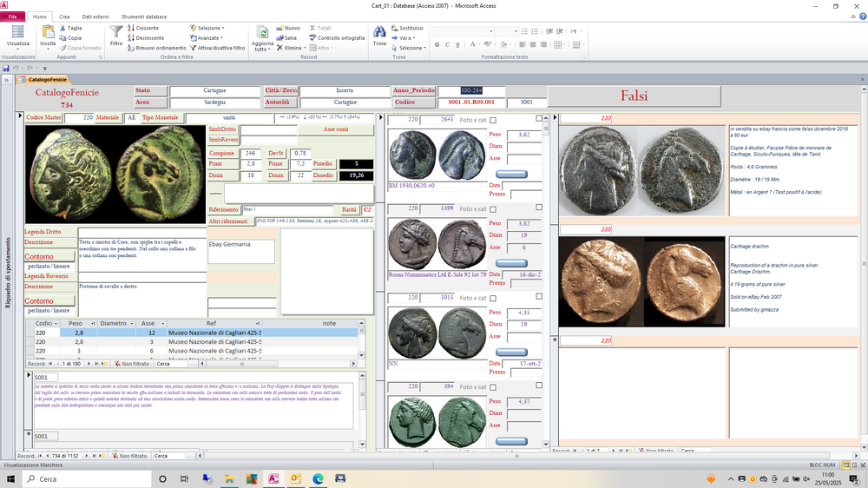Screen dimensions: 868x488
Task: Click the Aggiorna tutto refresh icon
Action: 262,33
